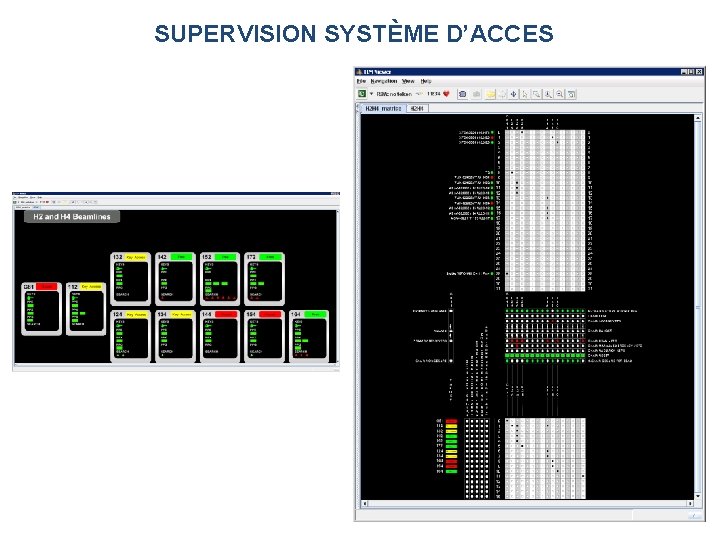Select zone 142 panel with green status
This screenshot has height=540, width=720.
click(175, 279)
